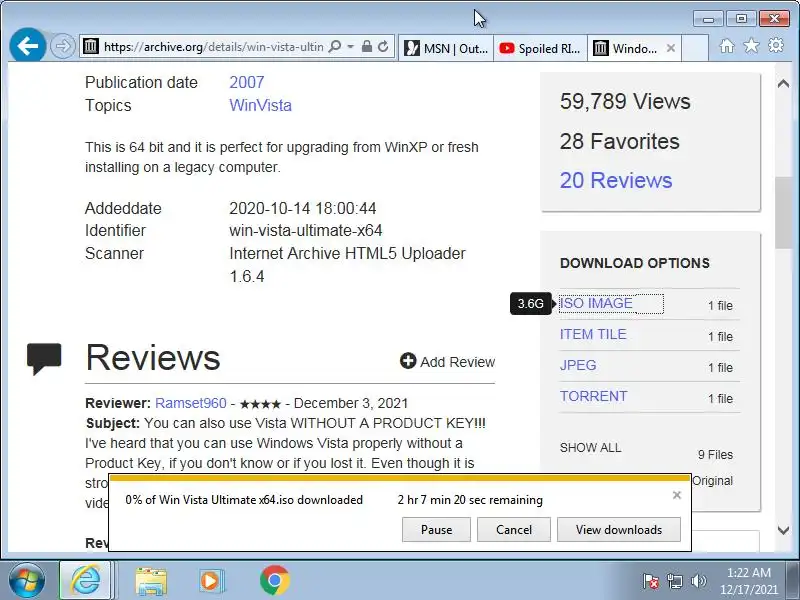The height and width of the screenshot is (600, 800).
Task: Click the 2020-10-14 18:00:44 added date
Action: [x=303, y=208]
